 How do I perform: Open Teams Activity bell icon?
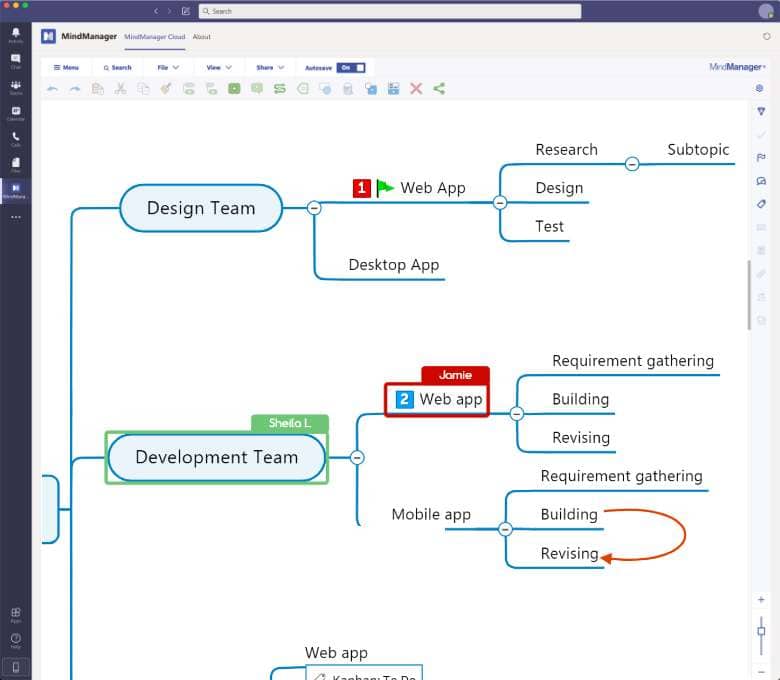click(16, 34)
